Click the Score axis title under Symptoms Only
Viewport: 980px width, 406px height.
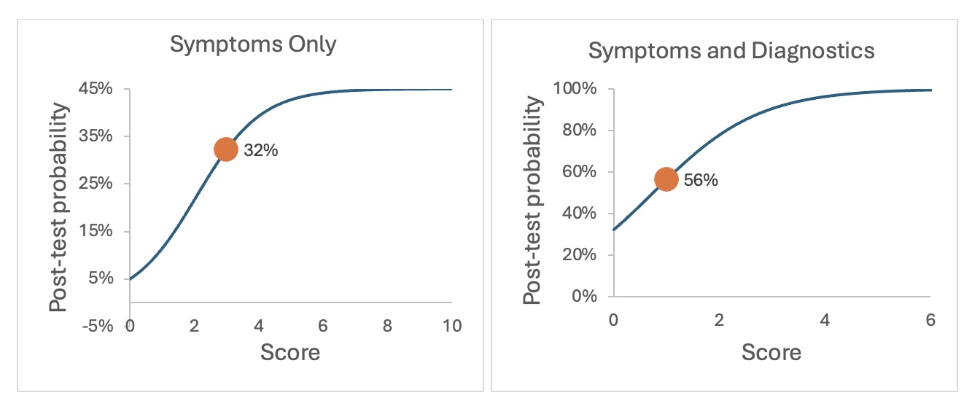point(289,353)
